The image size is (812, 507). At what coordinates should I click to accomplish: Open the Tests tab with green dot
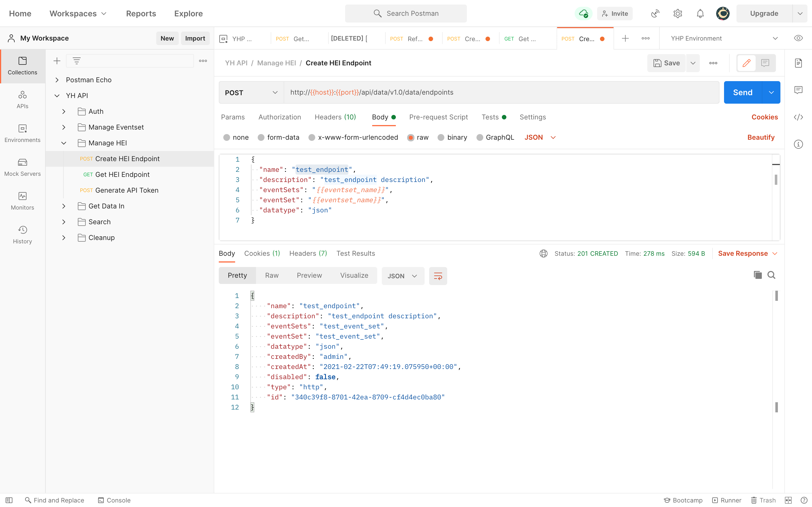pyautogui.click(x=494, y=117)
